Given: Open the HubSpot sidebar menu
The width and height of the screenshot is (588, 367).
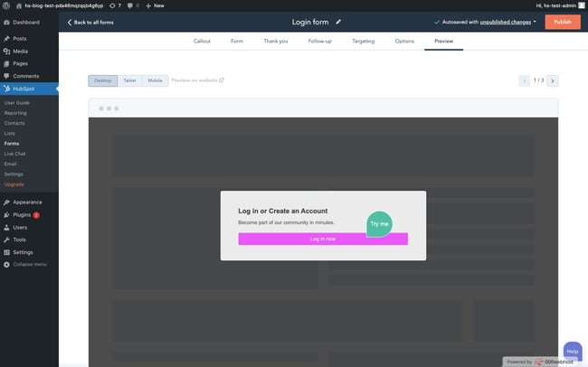Looking at the screenshot, I should (24, 89).
